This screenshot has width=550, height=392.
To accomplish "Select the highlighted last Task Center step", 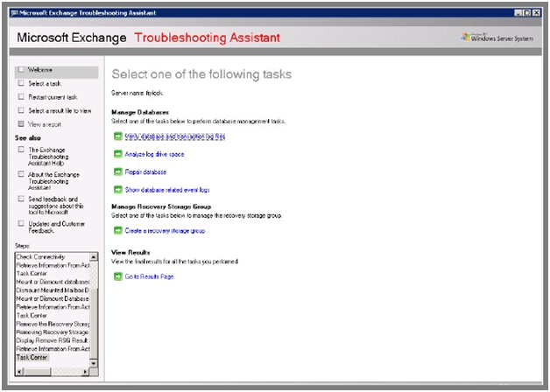I will 32,357.
